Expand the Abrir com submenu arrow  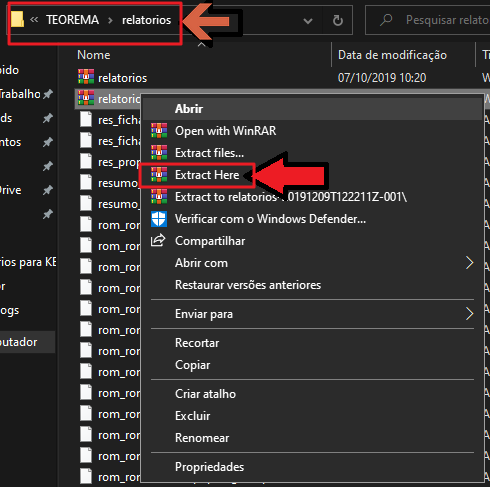click(x=469, y=263)
